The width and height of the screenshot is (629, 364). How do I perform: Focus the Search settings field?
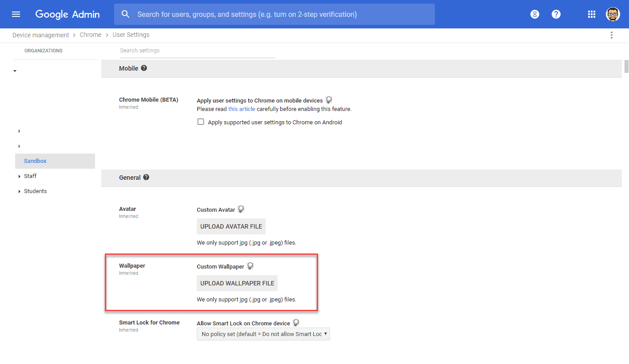click(197, 51)
